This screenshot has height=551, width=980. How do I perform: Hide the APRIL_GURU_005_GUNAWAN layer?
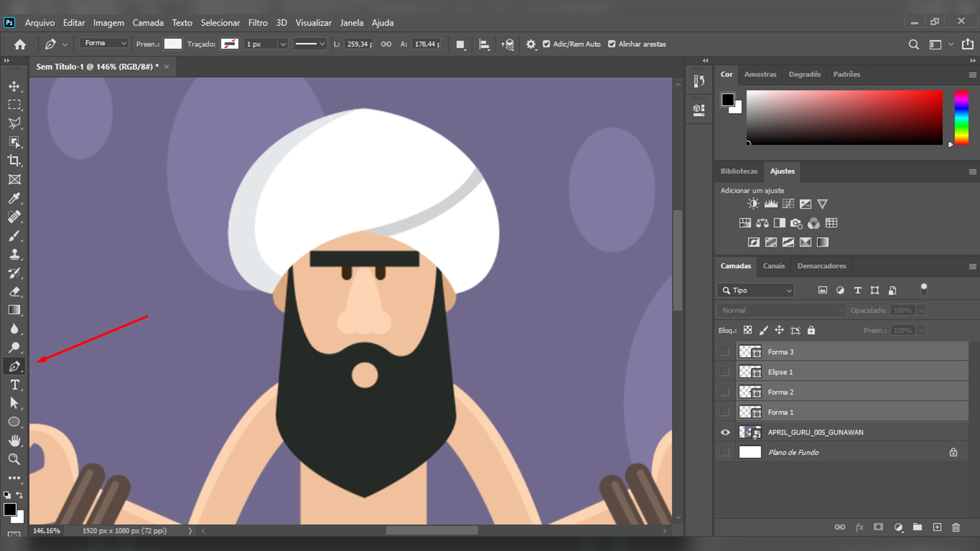click(x=725, y=433)
